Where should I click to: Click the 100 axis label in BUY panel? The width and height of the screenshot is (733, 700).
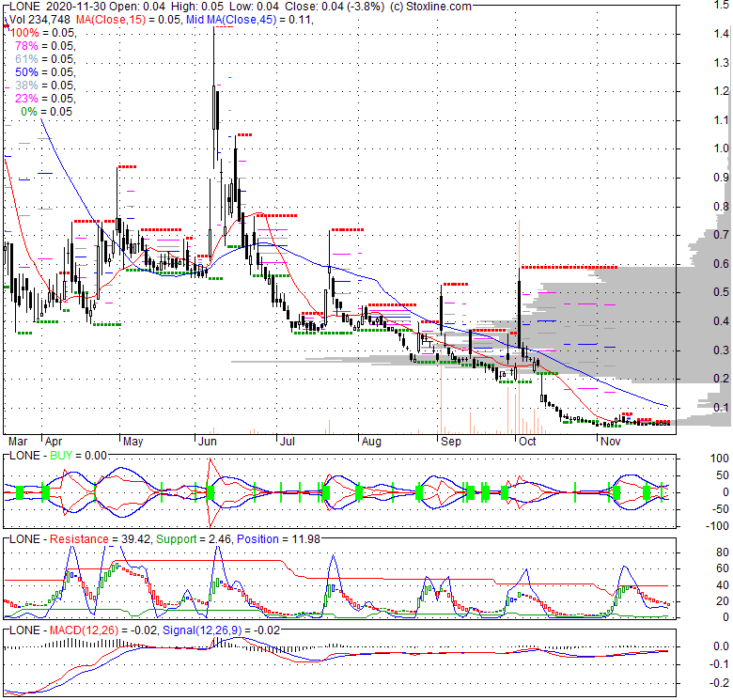720,459
